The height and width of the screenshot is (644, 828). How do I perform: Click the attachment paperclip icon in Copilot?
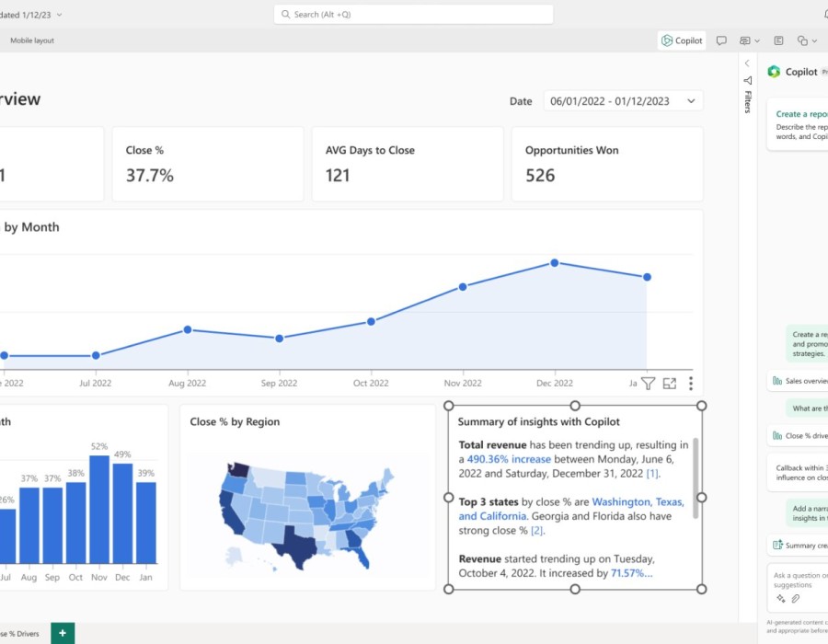[796, 598]
